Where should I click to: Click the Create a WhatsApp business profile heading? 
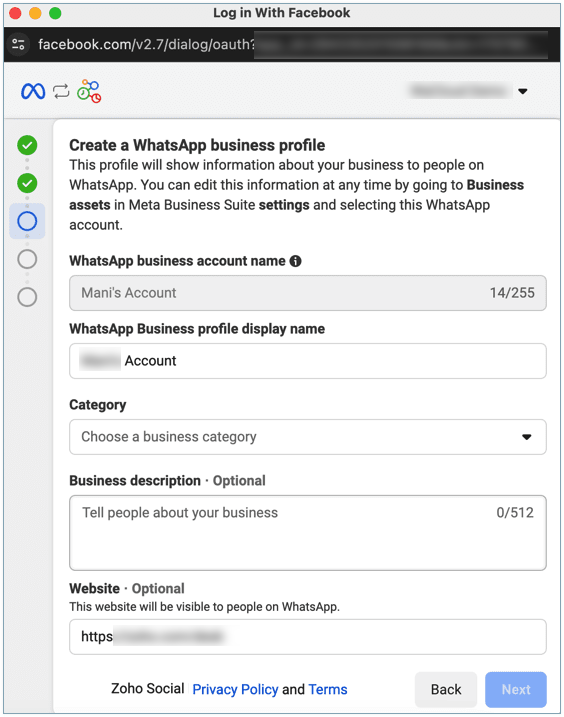point(197,145)
